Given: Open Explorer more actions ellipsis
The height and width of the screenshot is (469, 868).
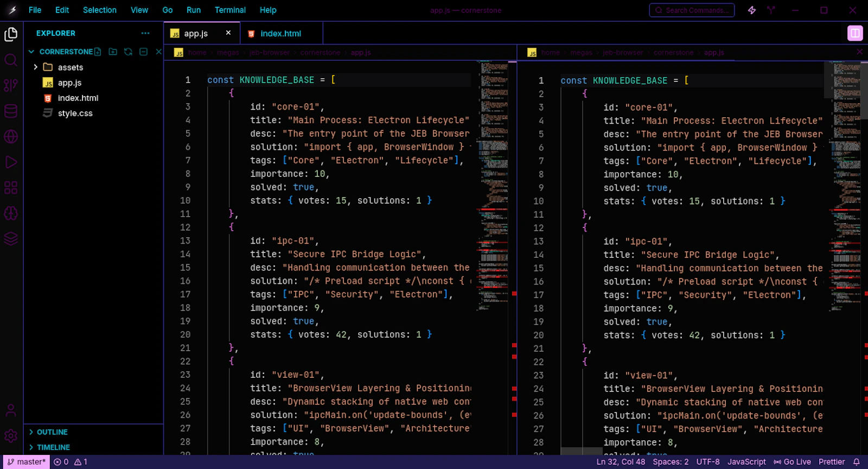Looking at the screenshot, I should click(145, 33).
